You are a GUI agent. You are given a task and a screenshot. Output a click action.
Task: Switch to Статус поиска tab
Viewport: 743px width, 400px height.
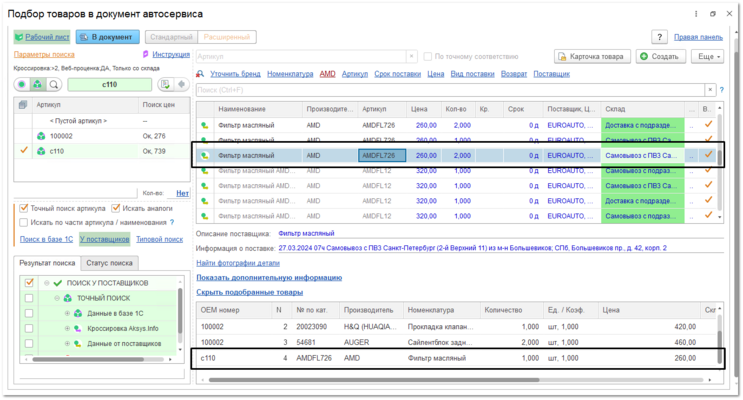pos(109,263)
